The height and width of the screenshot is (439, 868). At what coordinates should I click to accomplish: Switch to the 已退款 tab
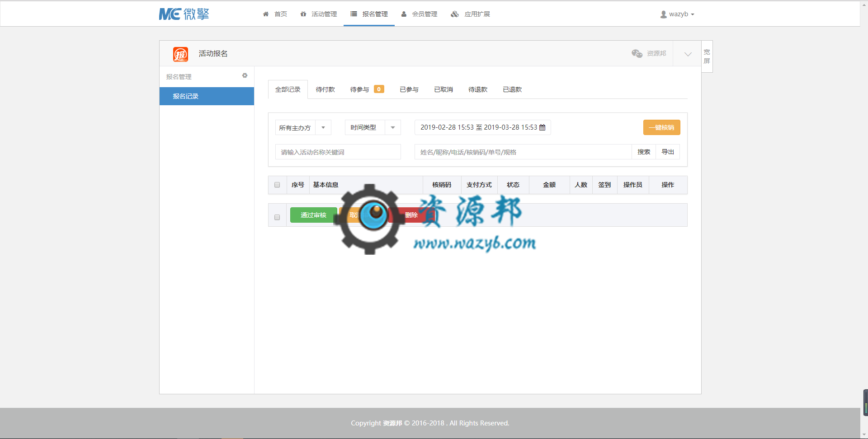click(512, 89)
